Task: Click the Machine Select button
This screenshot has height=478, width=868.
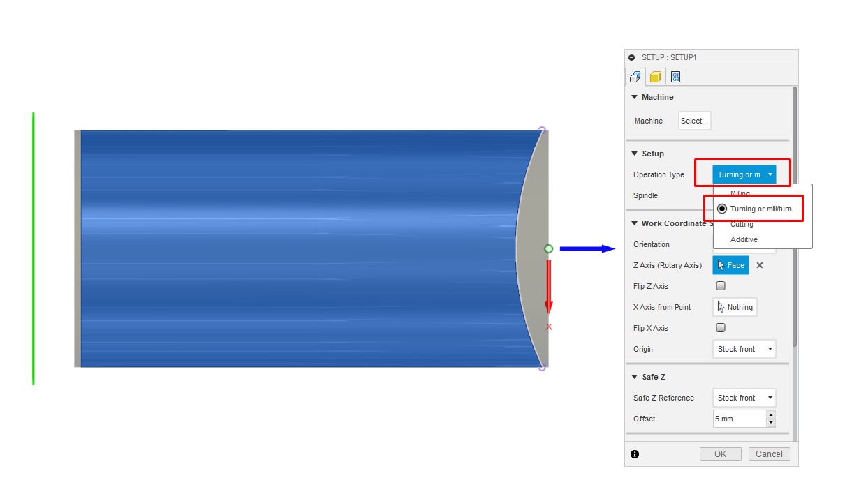Action: [x=693, y=120]
